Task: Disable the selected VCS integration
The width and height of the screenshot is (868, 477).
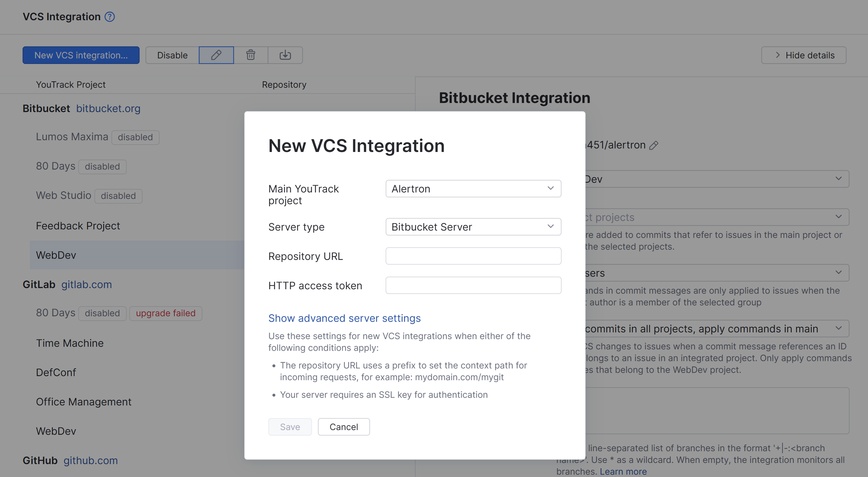Action: (172, 55)
